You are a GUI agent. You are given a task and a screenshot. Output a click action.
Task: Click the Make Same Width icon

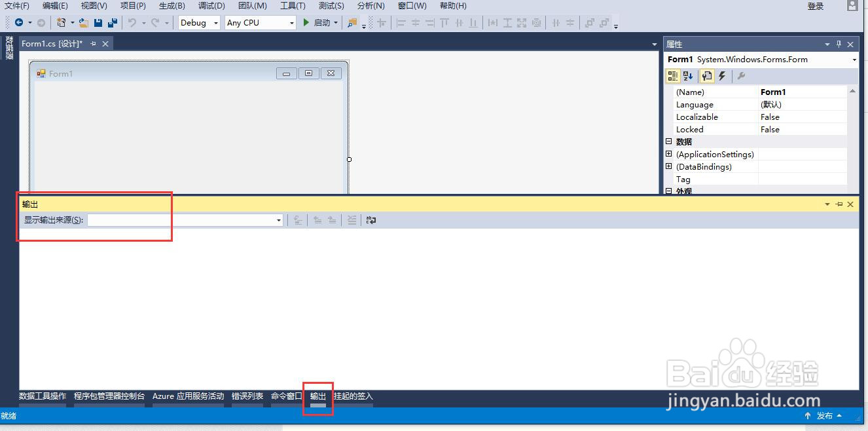tap(492, 22)
